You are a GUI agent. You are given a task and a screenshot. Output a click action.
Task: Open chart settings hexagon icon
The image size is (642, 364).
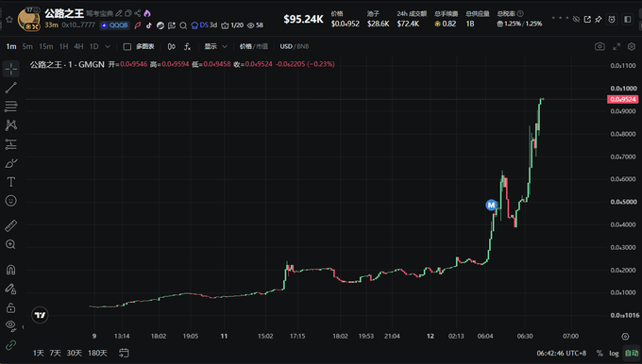pyautogui.click(x=632, y=46)
